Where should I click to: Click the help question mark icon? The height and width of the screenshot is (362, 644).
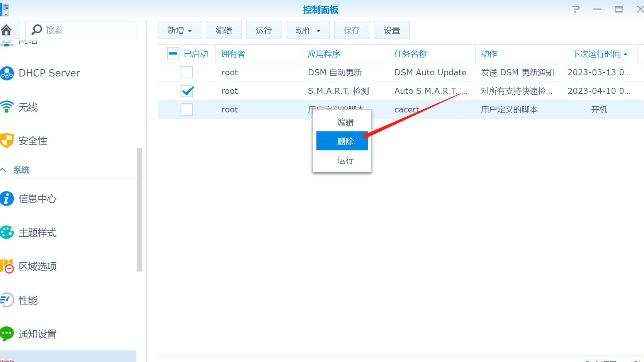(x=576, y=9)
